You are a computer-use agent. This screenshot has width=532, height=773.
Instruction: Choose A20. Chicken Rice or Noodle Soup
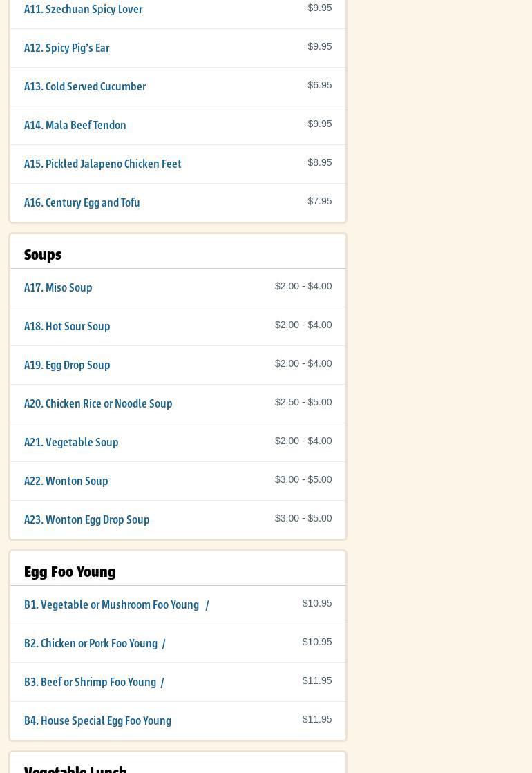98,404
